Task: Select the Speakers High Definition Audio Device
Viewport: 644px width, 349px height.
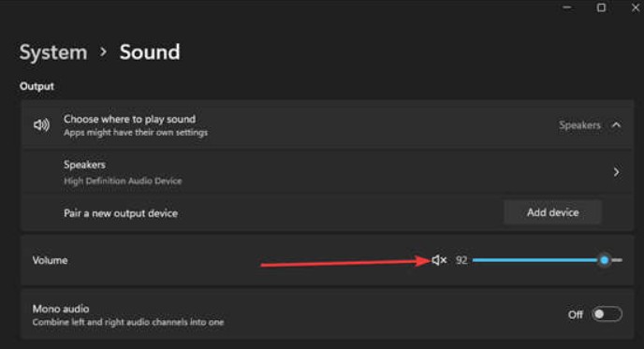Action: [x=328, y=172]
